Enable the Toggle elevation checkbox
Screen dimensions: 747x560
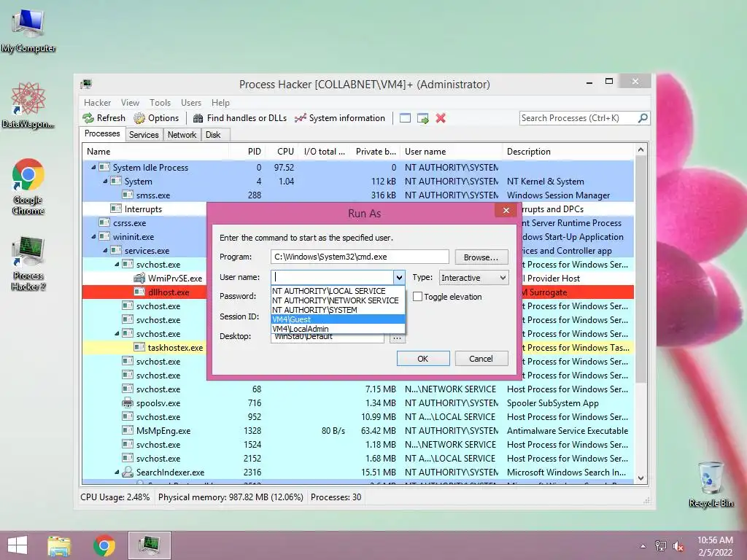pos(417,297)
